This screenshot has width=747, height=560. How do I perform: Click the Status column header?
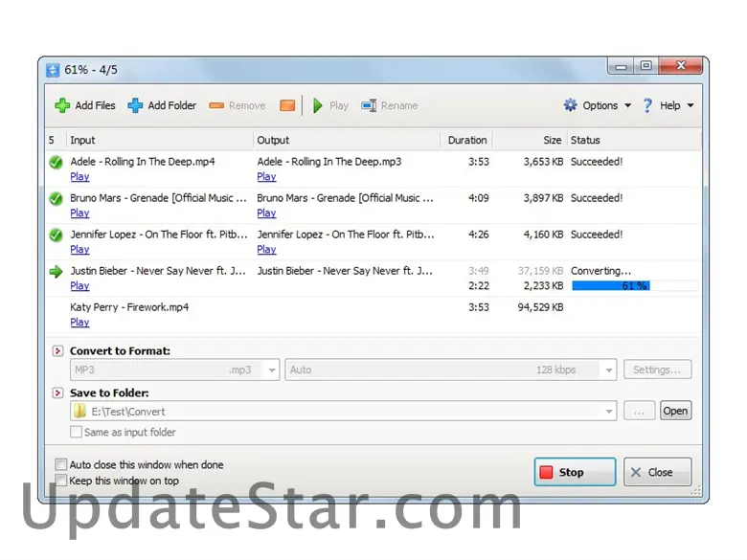pyautogui.click(x=635, y=140)
